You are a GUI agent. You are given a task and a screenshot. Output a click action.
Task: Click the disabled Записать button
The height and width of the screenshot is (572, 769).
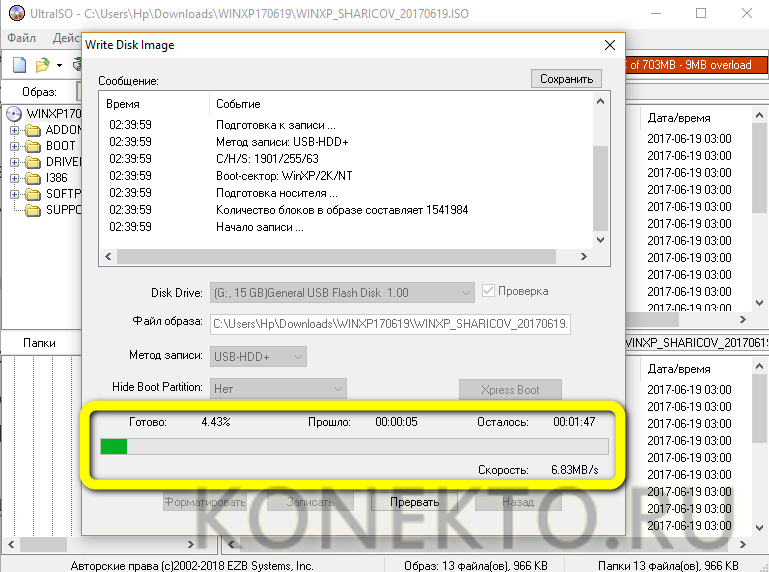click(x=310, y=502)
